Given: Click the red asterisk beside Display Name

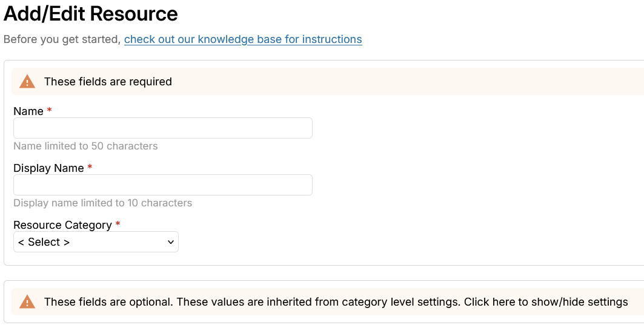Looking at the screenshot, I should [90, 168].
